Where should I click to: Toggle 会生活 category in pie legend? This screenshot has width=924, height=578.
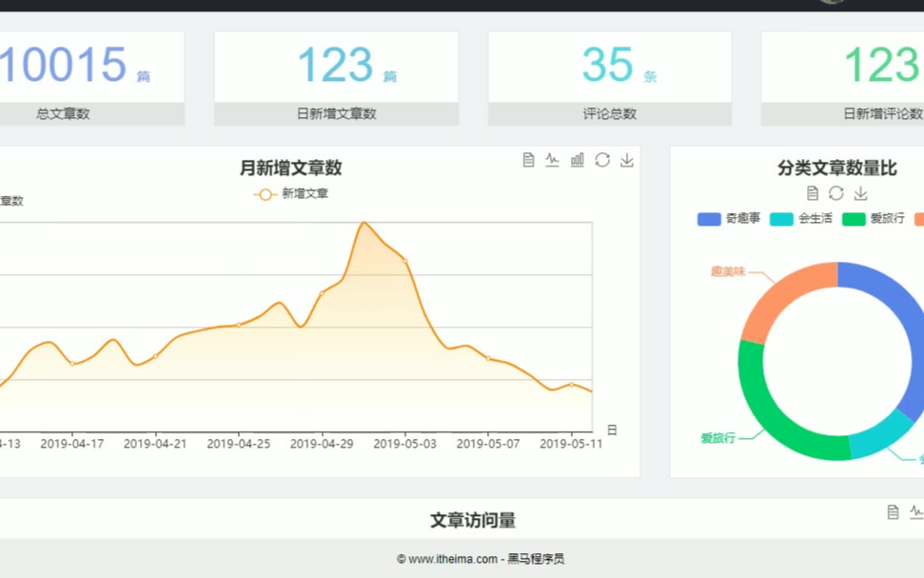801,219
